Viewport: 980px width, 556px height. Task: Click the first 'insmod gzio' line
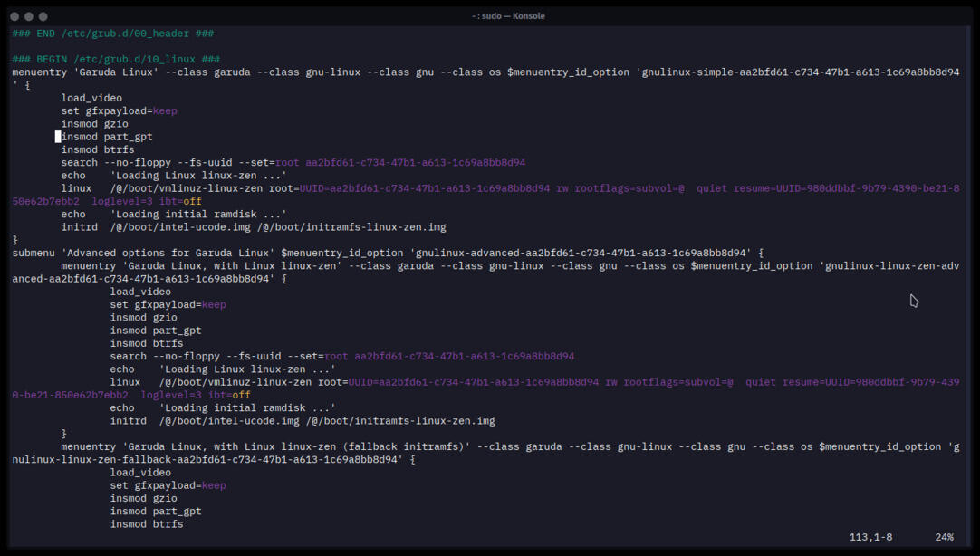(x=94, y=124)
